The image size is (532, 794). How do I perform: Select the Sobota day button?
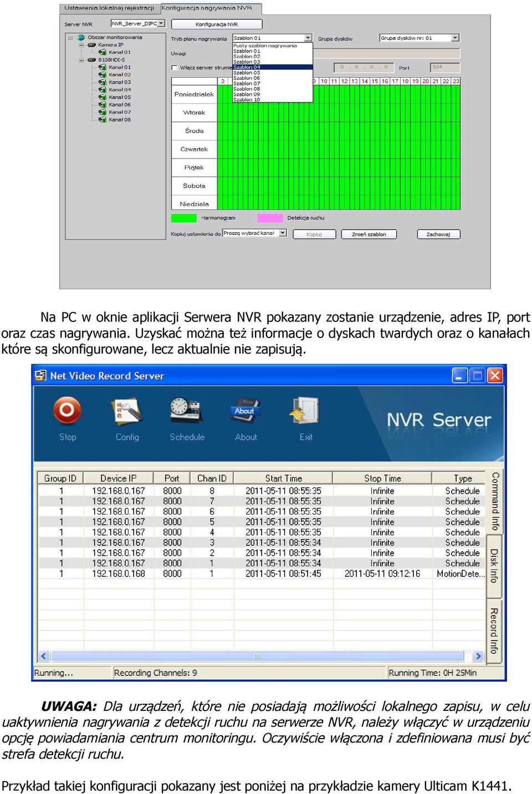coord(194,186)
